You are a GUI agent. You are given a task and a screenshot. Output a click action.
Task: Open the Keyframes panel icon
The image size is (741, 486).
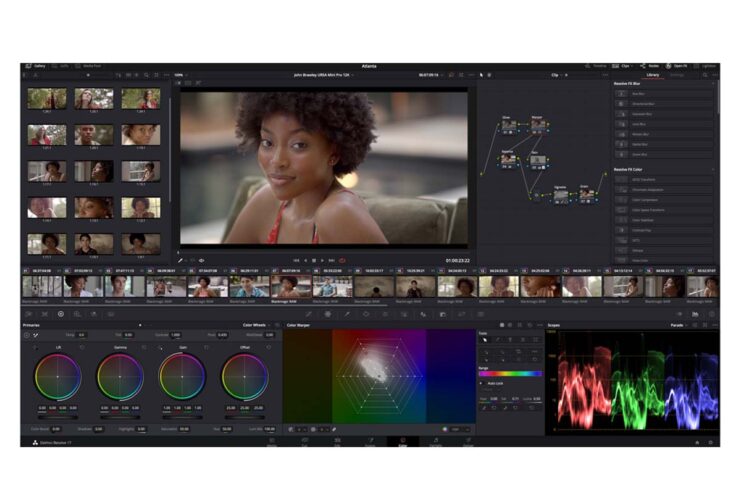(x=680, y=314)
